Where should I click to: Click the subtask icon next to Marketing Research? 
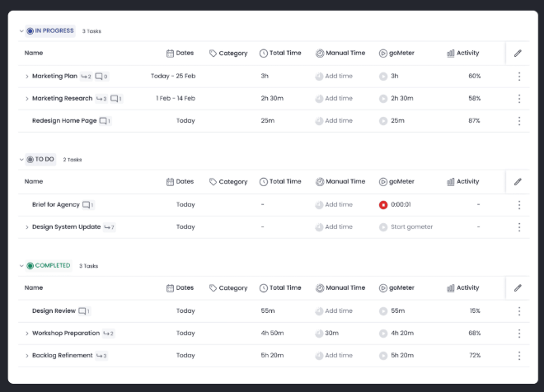101,99
